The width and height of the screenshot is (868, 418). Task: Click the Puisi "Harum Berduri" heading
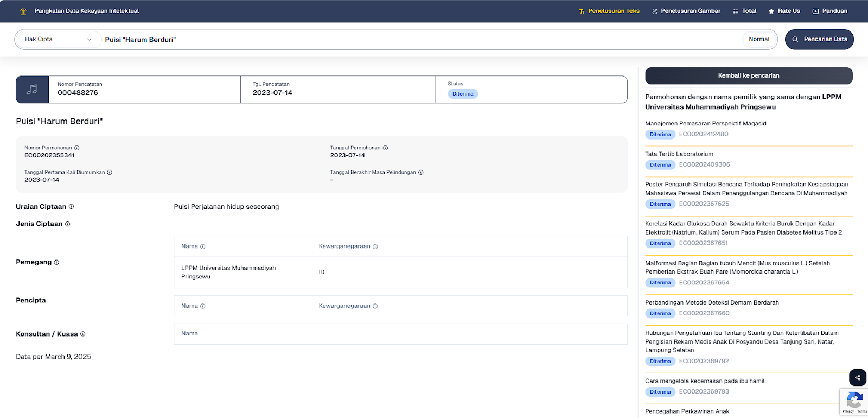59,121
